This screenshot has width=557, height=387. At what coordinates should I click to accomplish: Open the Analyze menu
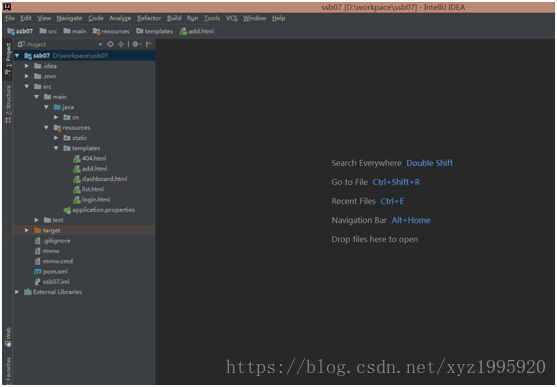(x=120, y=18)
